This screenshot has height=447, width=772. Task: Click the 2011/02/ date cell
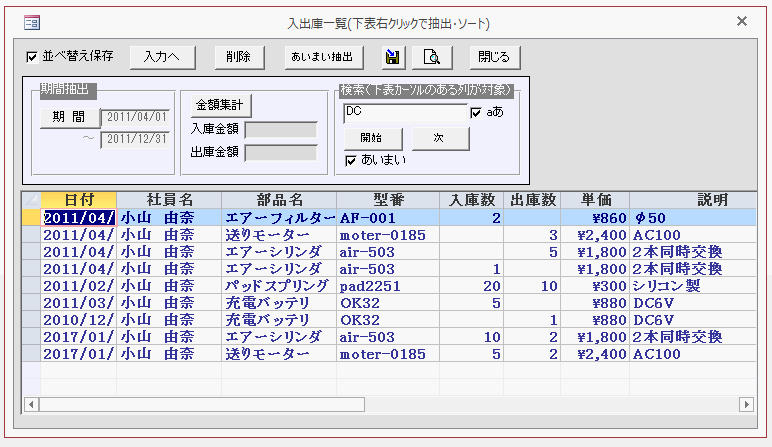tap(79, 286)
